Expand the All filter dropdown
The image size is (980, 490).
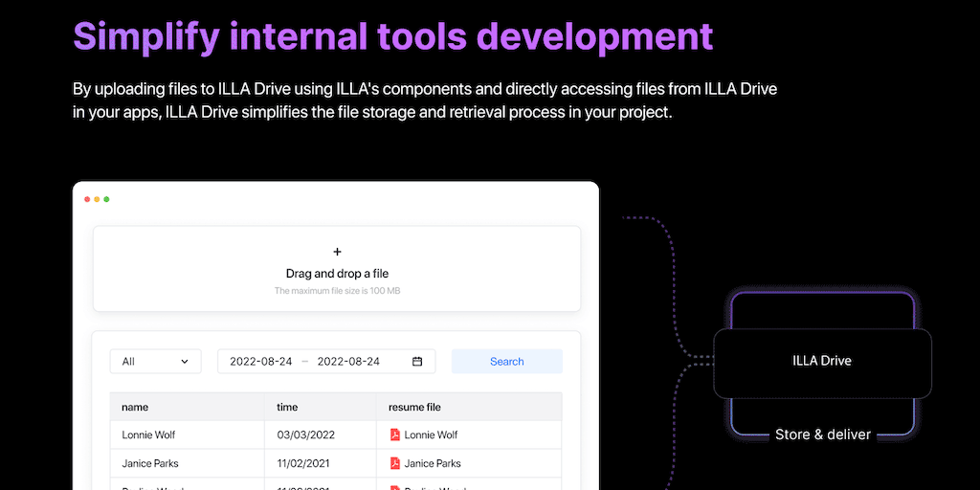point(156,361)
